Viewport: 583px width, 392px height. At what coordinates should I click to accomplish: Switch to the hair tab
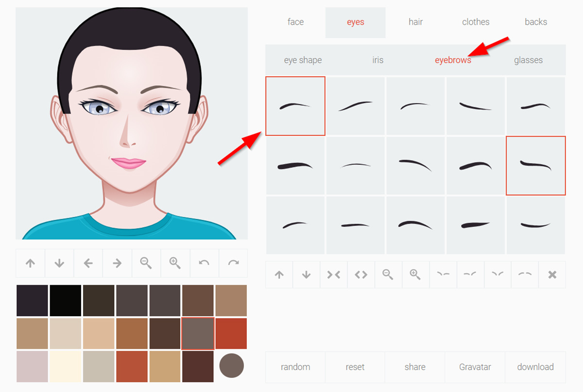point(415,22)
